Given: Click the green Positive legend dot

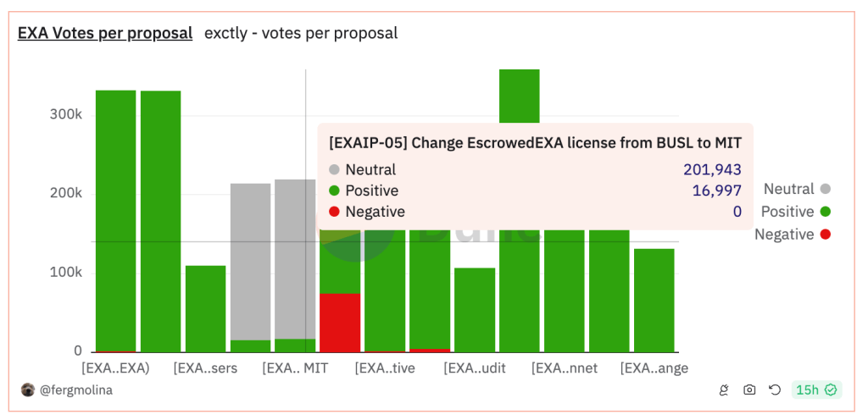Looking at the screenshot, I should click(825, 212).
